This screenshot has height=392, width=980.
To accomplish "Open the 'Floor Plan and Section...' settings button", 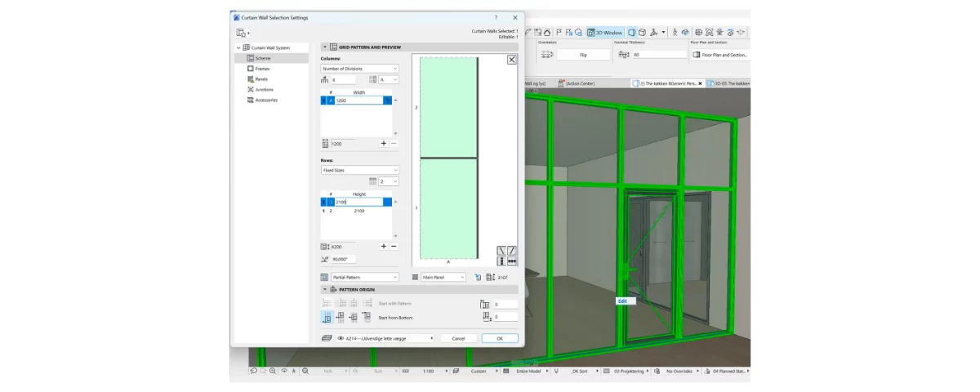I will point(720,55).
